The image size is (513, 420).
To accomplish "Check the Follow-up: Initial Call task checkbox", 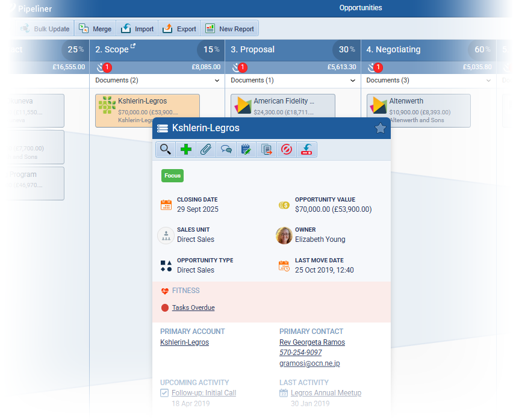I will (x=164, y=393).
